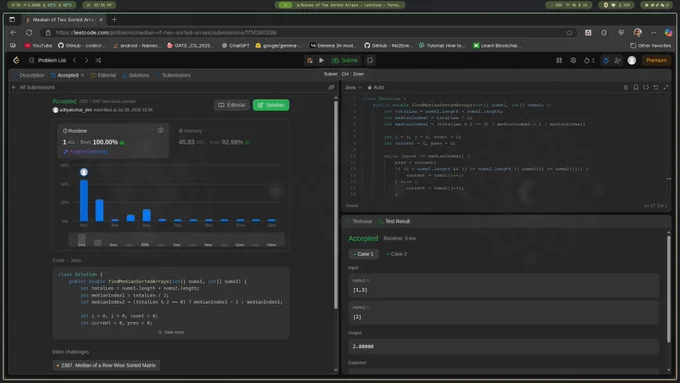Click the braces icon in editor toolbar
Image resolution: width=680 pixels, height=383 pixels.
[646, 87]
